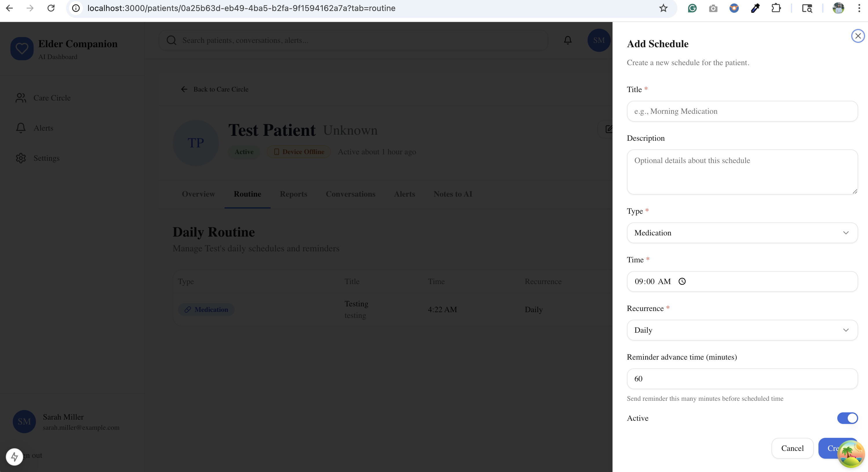The image size is (868, 472).
Task: Open the Conversations tab
Action: pyautogui.click(x=351, y=194)
